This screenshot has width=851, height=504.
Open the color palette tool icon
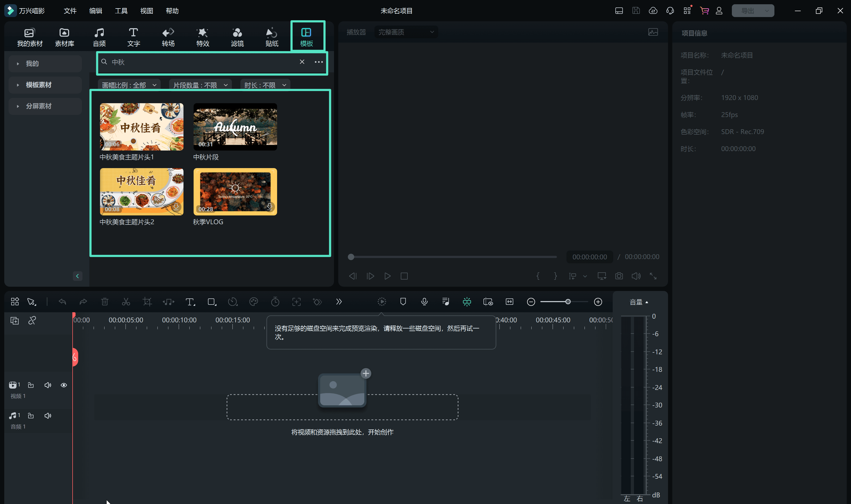pos(254,302)
